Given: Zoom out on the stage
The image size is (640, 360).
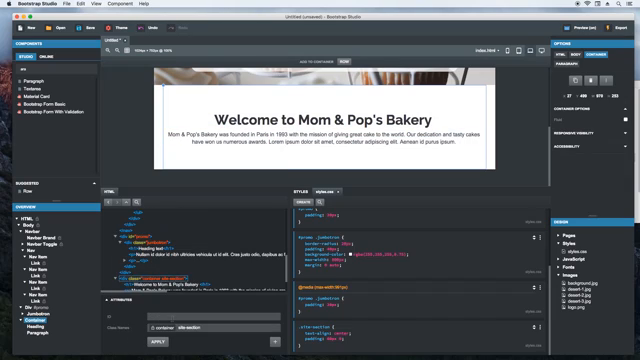Looking at the screenshot, I should 117,51.
